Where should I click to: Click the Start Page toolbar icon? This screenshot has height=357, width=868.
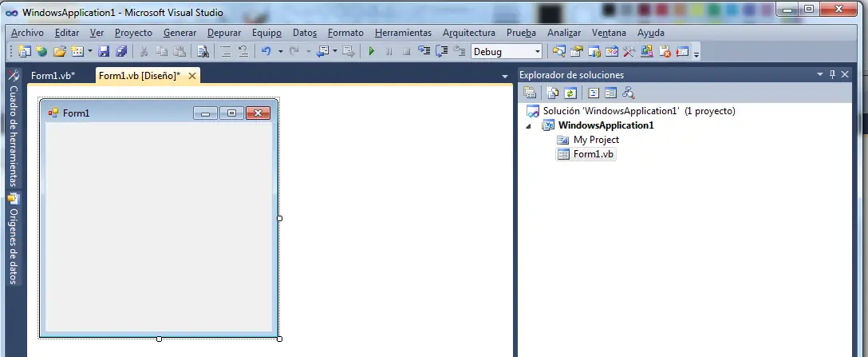[612, 52]
